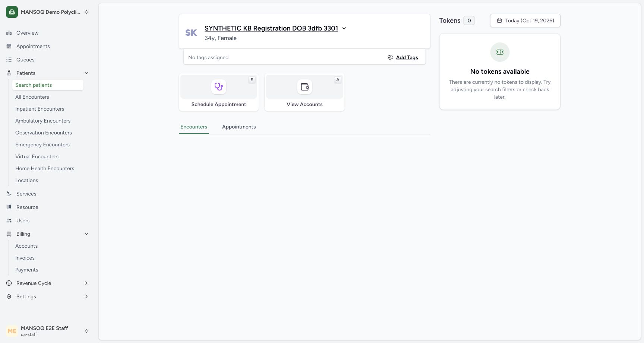Open the Today date picker
Viewport: 644px width, 343px height.
coord(525,20)
